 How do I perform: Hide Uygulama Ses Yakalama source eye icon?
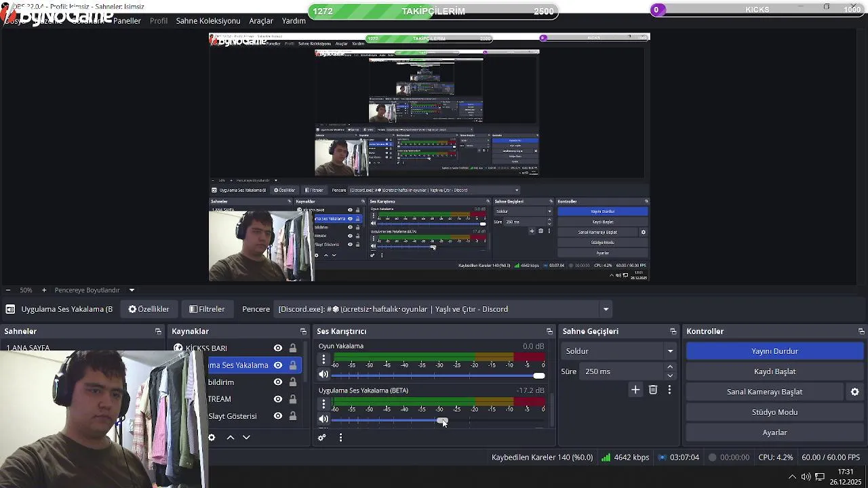pyautogui.click(x=278, y=365)
